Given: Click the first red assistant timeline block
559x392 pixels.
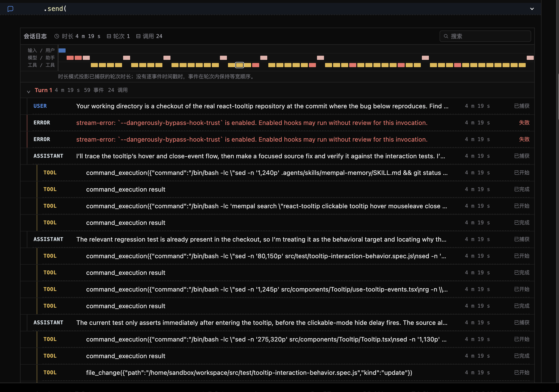Looking at the screenshot, I should 70,58.
